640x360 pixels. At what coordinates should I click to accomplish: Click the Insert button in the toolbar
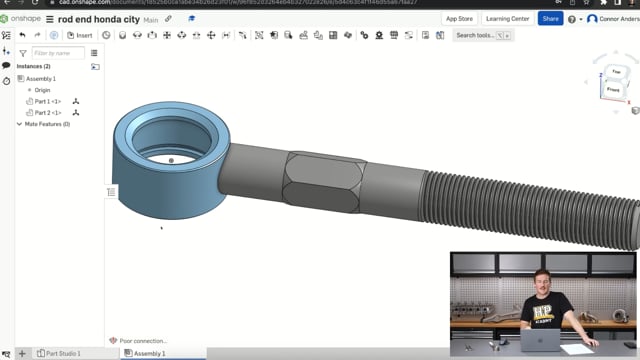[80, 35]
